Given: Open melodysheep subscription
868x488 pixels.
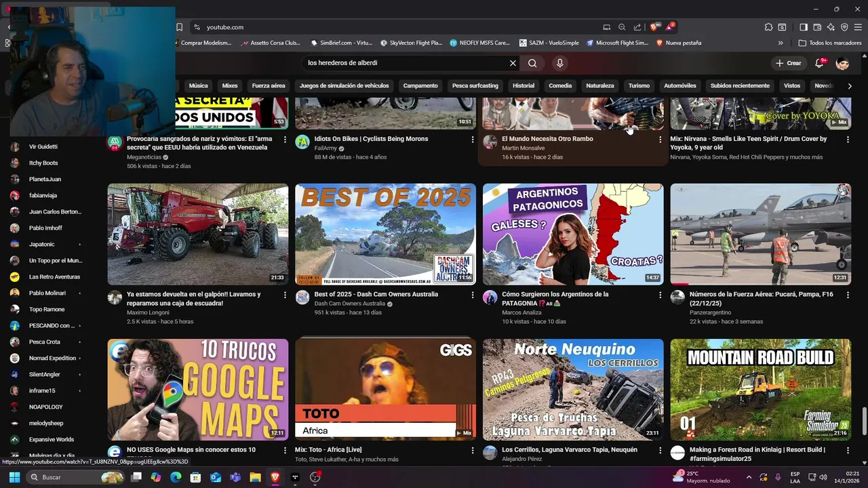Looking at the screenshot, I should point(45,423).
